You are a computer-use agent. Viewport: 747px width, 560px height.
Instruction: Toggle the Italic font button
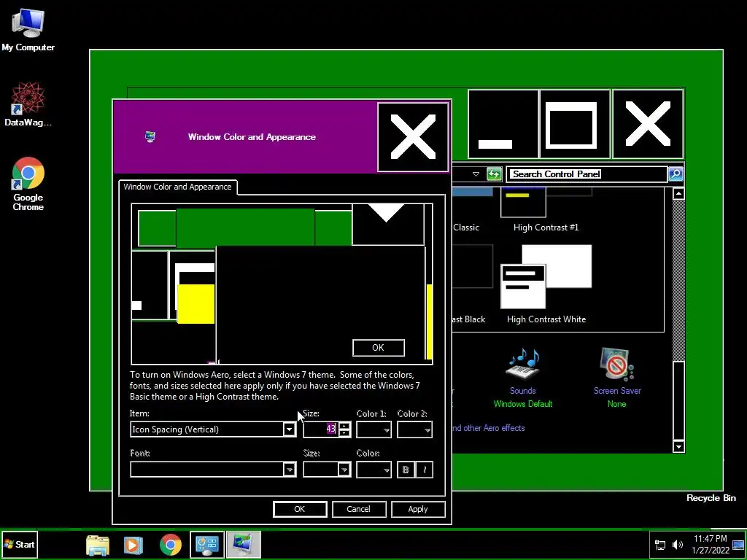coord(424,470)
